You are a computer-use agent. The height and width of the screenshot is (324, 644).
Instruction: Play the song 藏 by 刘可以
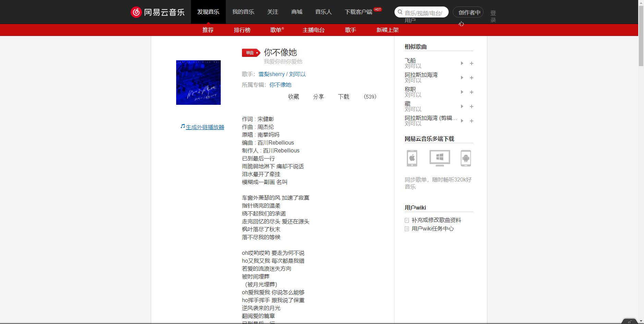click(462, 107)
